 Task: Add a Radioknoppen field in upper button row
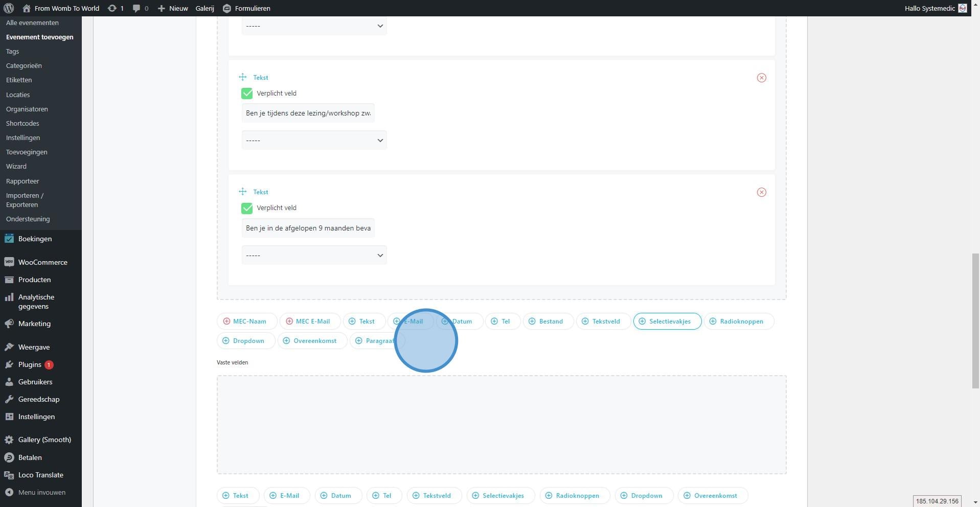[x=739, y=321]
